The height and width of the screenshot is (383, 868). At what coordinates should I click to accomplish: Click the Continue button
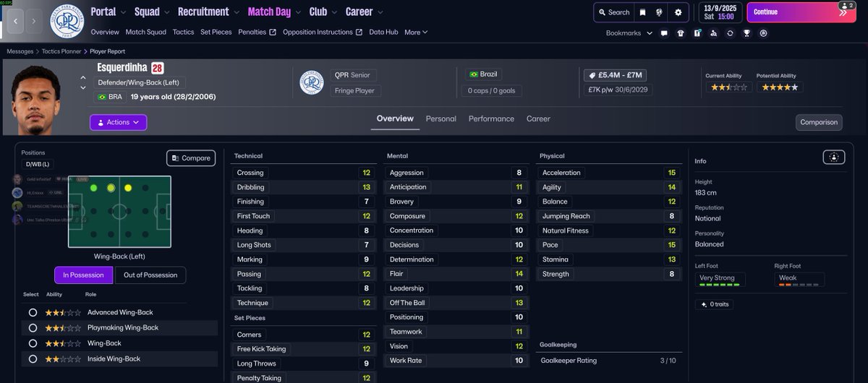[x=801, y=12]
